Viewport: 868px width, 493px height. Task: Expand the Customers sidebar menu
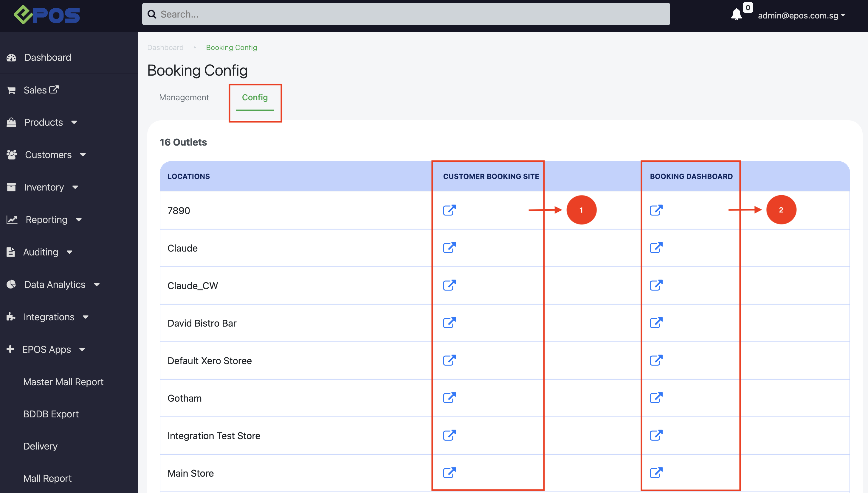pyautogui.click(x=48, y=155)
